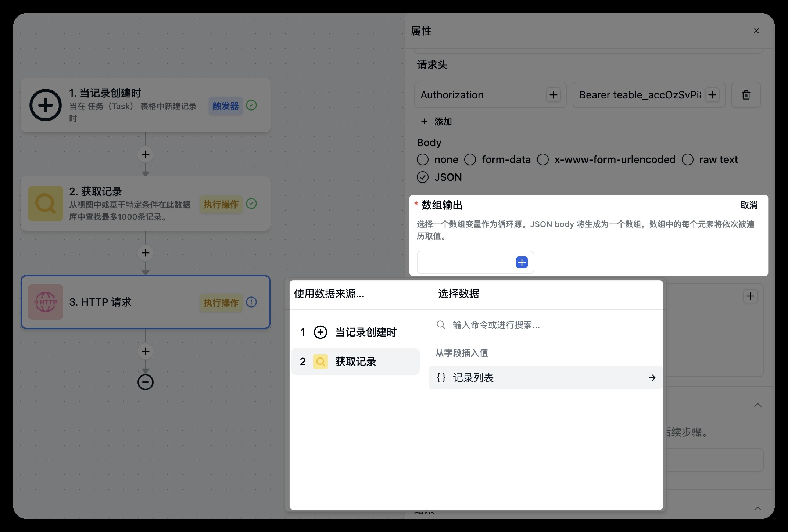This screenshot has height=532, width=788.
Task: Click the Body section label
Action: click(x=429, y=143)
